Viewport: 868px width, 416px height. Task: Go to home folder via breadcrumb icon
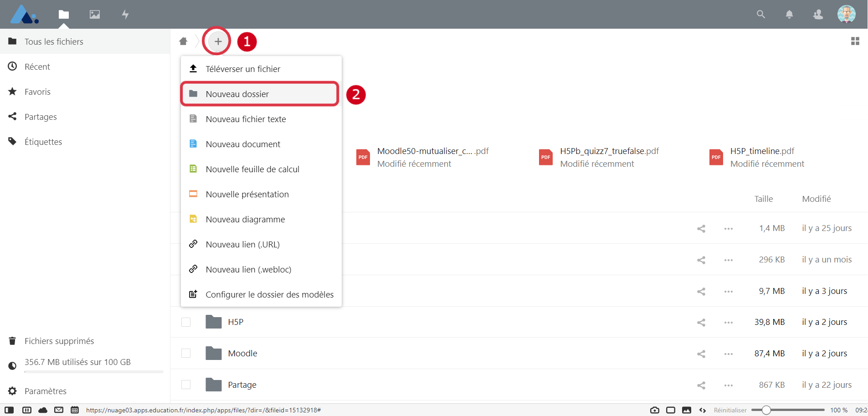(x=183, y=41)
